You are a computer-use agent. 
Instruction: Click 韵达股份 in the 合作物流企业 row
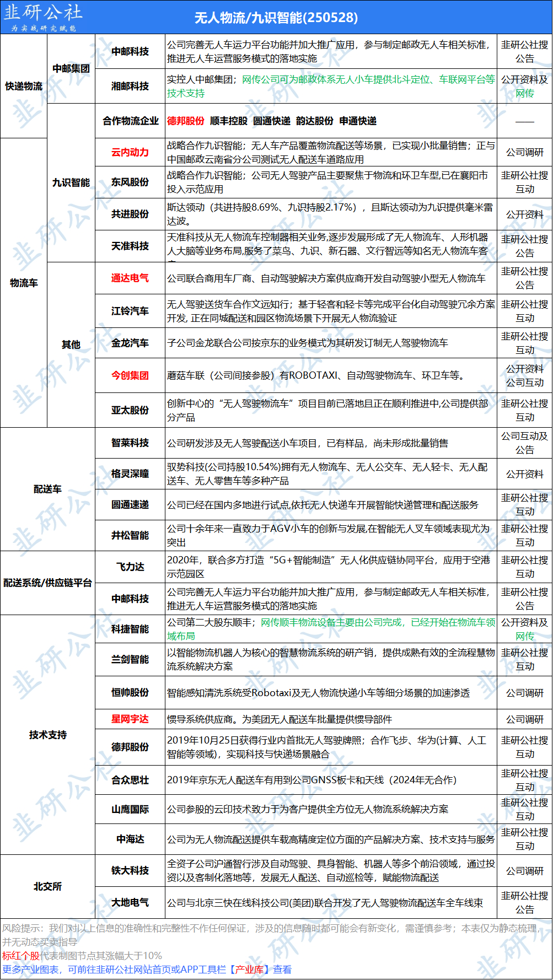pyautogui.click(x=315, y=121)
